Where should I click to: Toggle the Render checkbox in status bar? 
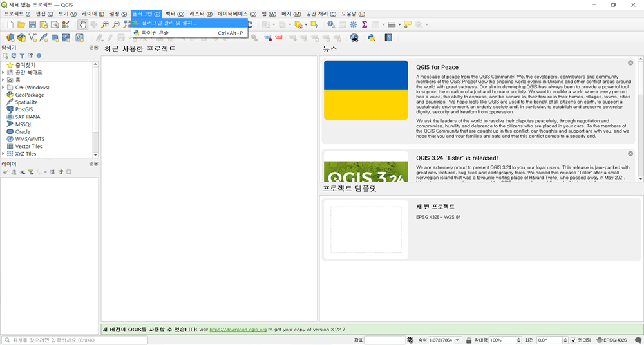[x=574, y=340]
